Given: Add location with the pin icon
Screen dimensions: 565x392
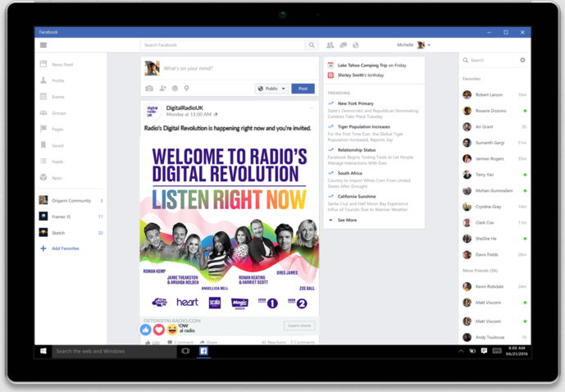Looking at the screenshot, I should point(186,89).
